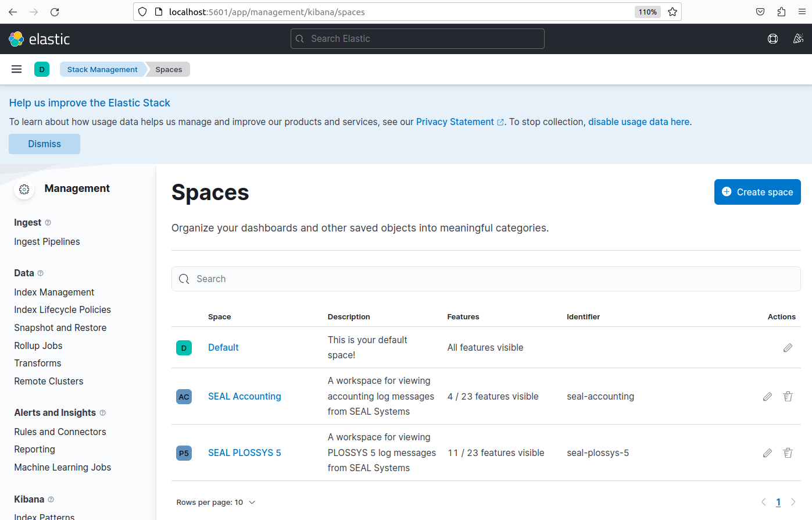The width and height of the screenshot is (812, 520).
Task: Open the Firefox application menu
Action: 802,12
